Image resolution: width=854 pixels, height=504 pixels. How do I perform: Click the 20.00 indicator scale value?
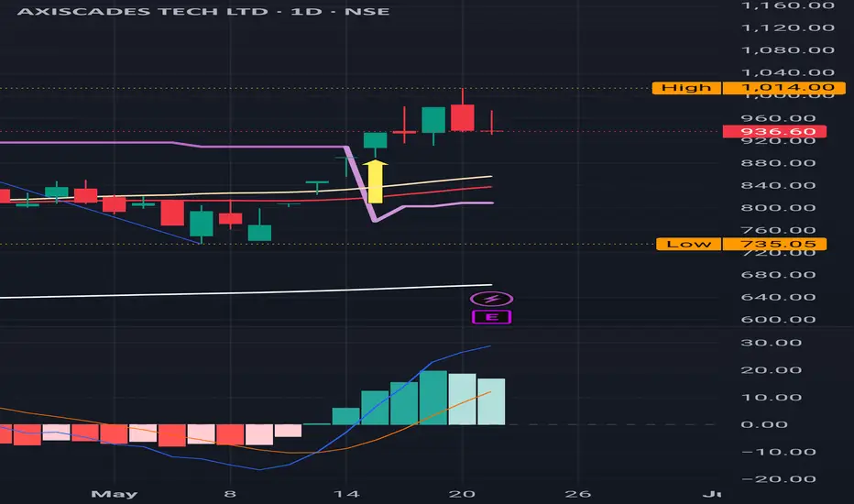click(x=772, y=370)
